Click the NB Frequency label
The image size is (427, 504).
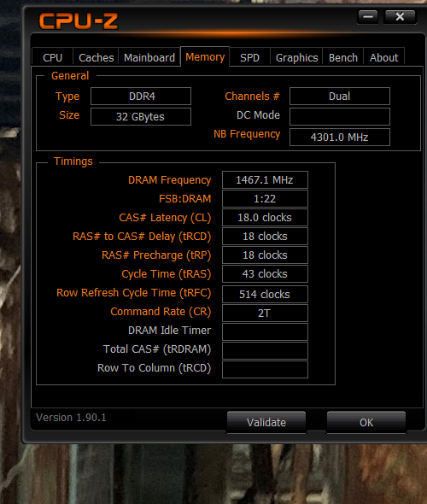tap(247, 134)
